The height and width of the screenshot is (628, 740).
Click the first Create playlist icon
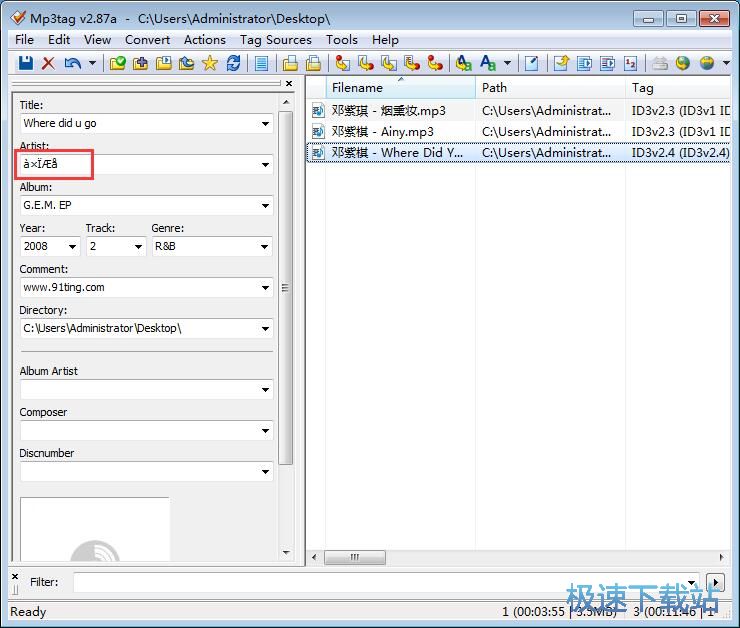[x=584, y=63]
